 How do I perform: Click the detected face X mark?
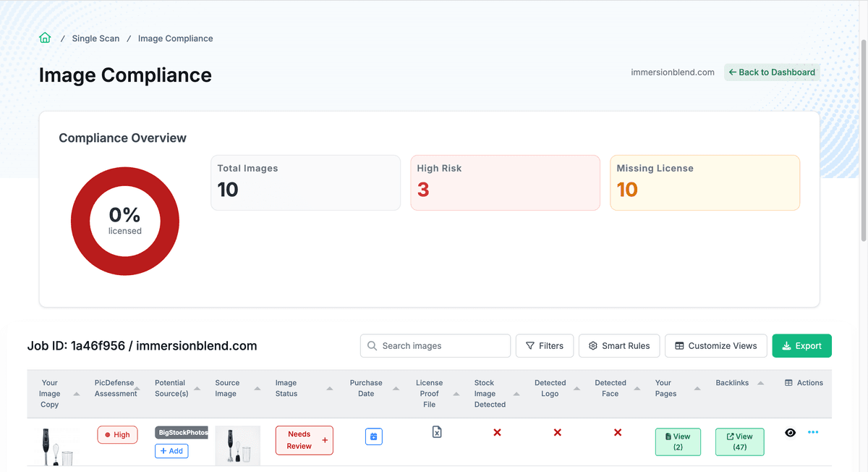point(618,432)
